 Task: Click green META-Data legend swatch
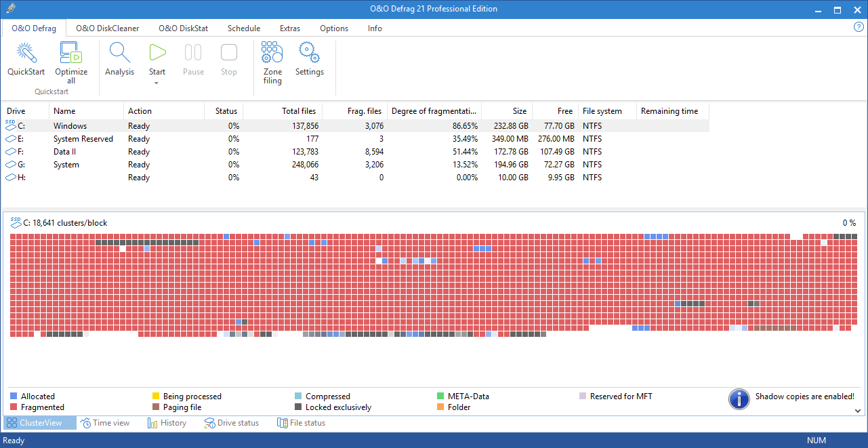(x=440, y=396)
